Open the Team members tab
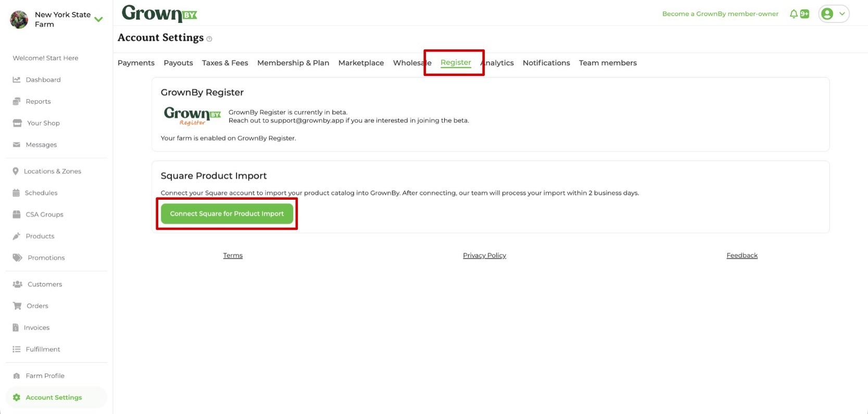Screen dimensions: 868x414 tap(608, 63)
